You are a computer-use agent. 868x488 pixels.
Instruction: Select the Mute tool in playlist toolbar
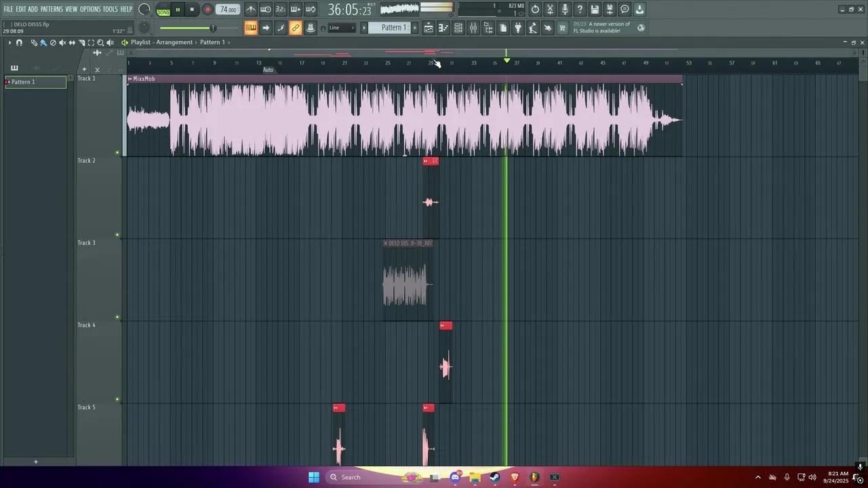tap(62, 43)
